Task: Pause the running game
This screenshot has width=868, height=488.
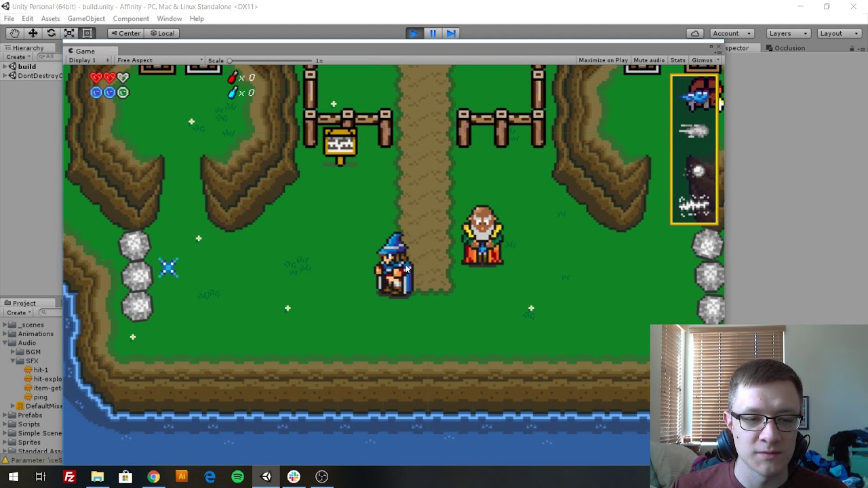Action: (433, 33)
